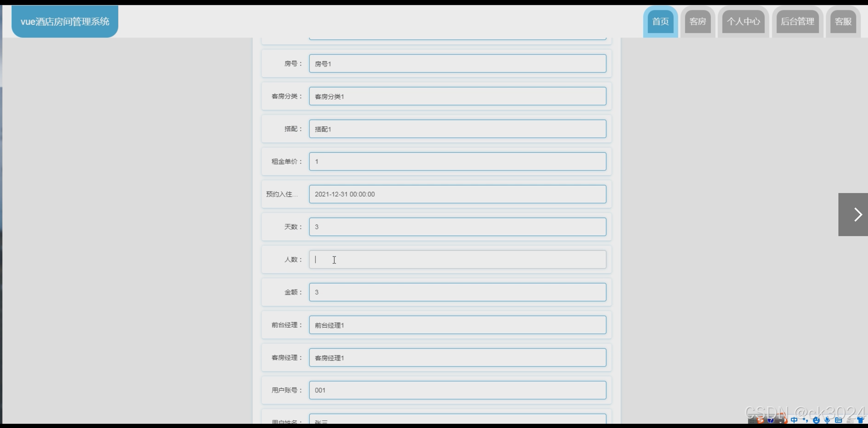This screenshot has height=428, width=868.
Task: Click into the 天数 field
Action: click(x=457, y=227)
